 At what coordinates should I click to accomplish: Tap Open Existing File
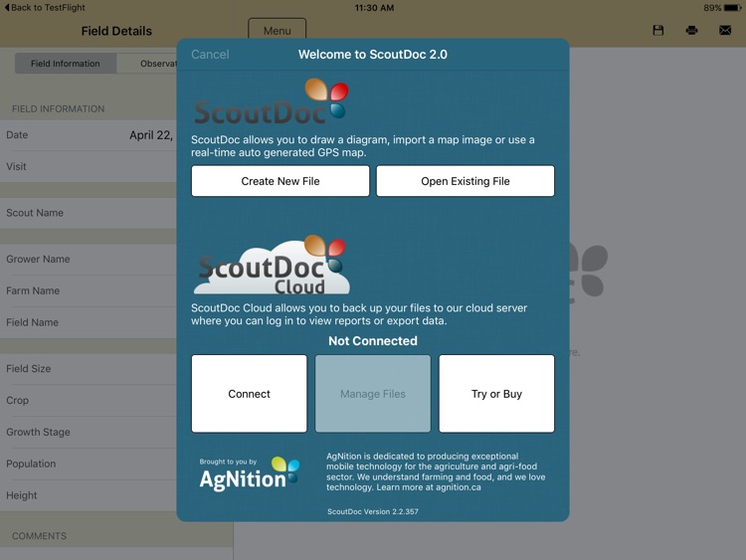tap(466, 181)
